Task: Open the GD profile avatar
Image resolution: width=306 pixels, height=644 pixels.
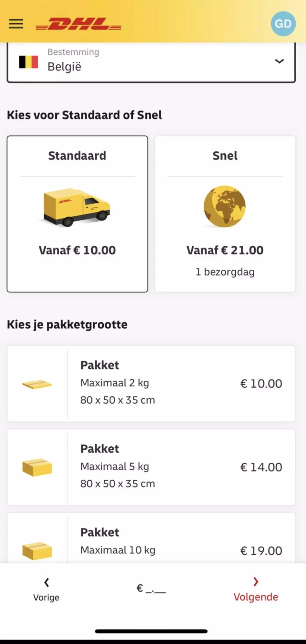Action: 283,24
